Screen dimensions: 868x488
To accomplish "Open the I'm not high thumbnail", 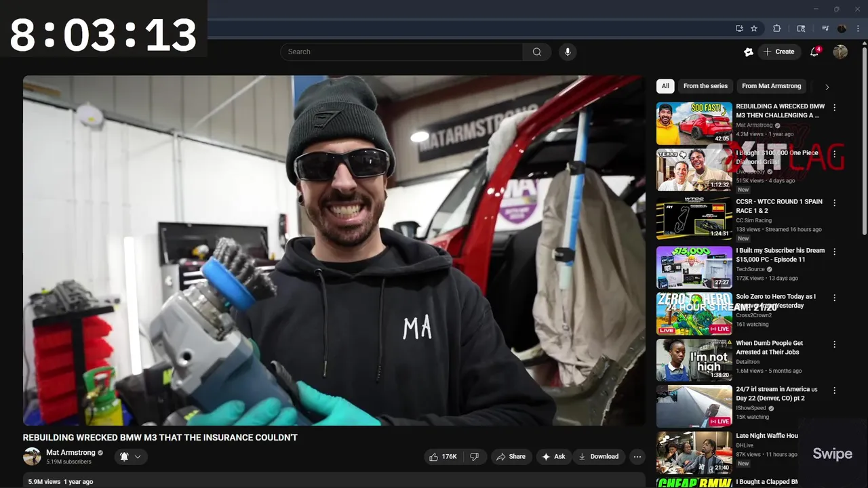I will click(x=694, y=360).
